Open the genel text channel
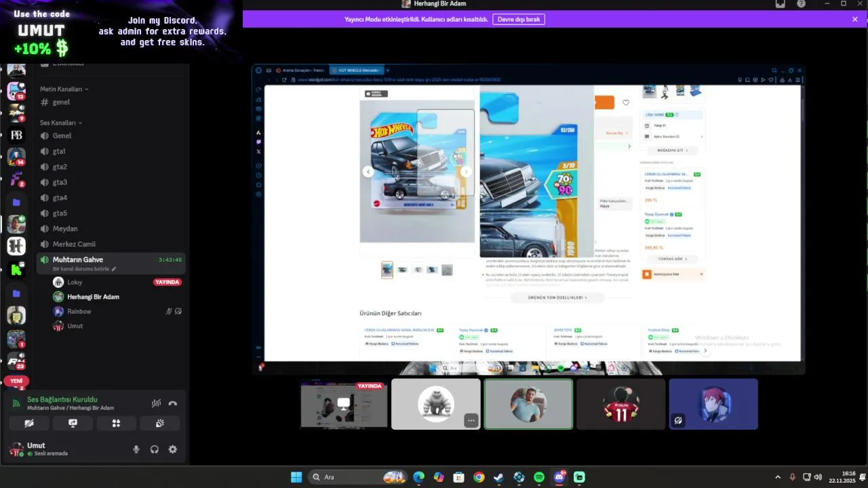 tap(111, 102)
